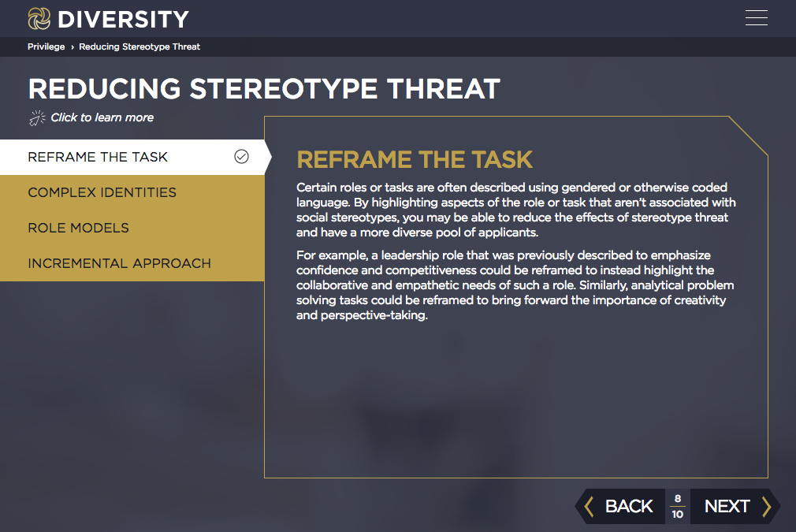Click the Click to learn more hint text
Screen dimensions: 796x532
tap(102, 117)
